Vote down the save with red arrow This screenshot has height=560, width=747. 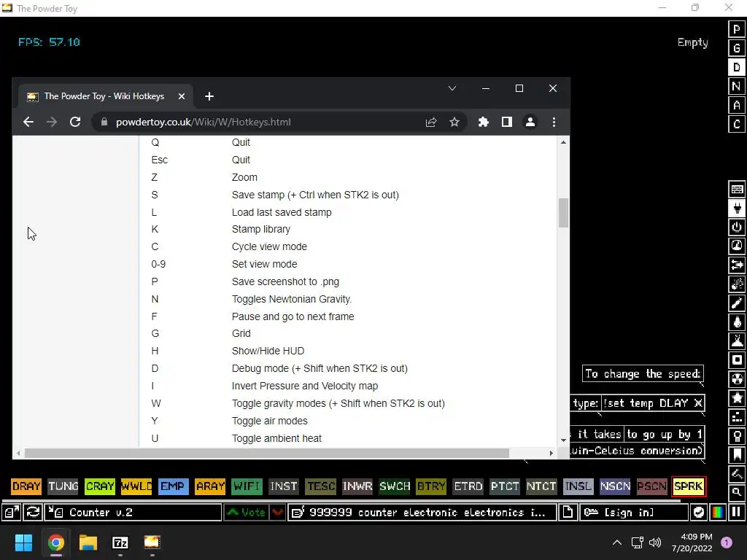tap(278, 513)
